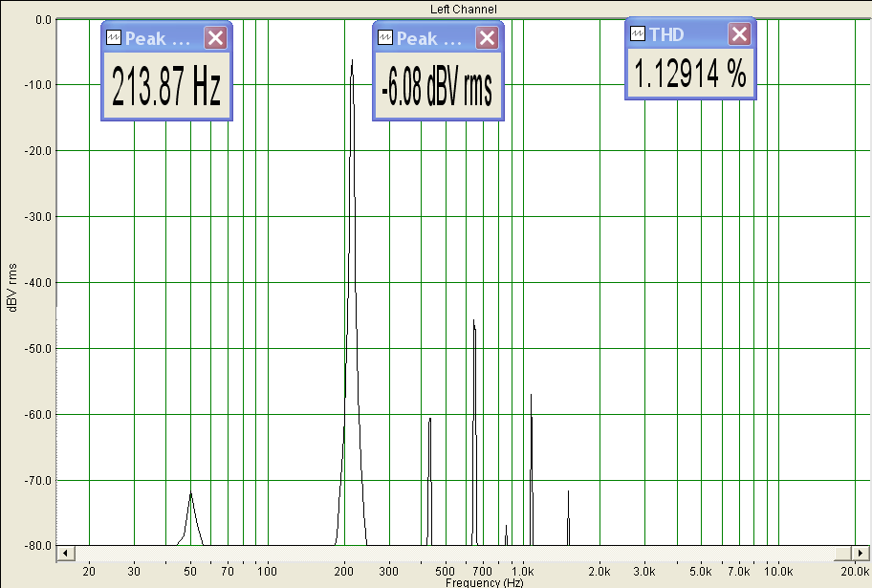Click the -6.08 dBV rms readout
The height and width of the screenshot is (588, 872).
tap(438, 86)
